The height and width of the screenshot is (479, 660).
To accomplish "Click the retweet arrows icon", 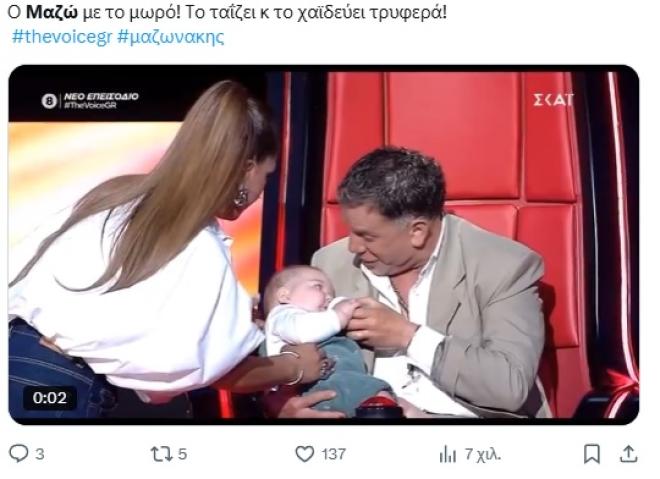I will pos(161,454).
